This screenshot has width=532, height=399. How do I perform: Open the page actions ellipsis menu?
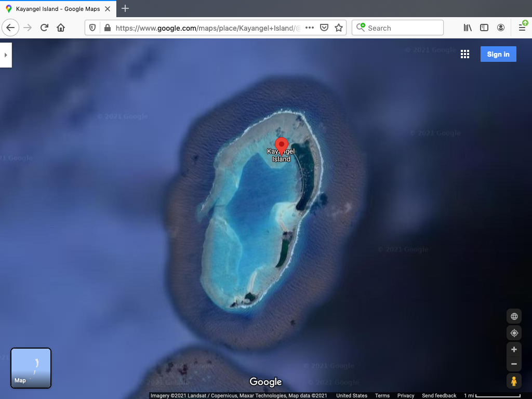pyautogui.click(x=310, y=28)
